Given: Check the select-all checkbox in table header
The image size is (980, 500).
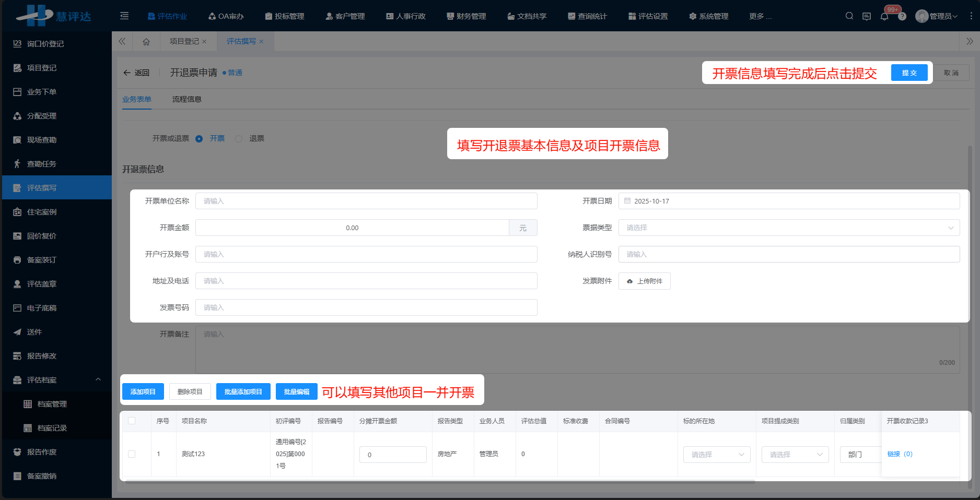Looking at the screenshot, I should point(132,421).
